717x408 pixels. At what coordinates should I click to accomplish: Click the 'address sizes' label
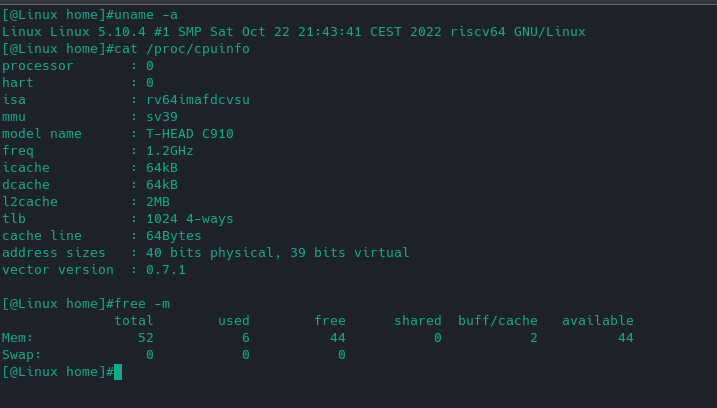pos(54,252)
